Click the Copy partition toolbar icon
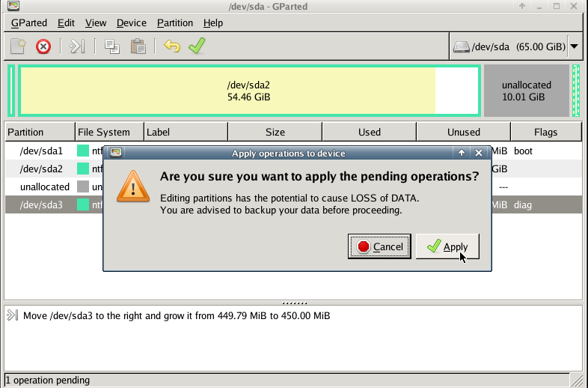 coord(112,46)
